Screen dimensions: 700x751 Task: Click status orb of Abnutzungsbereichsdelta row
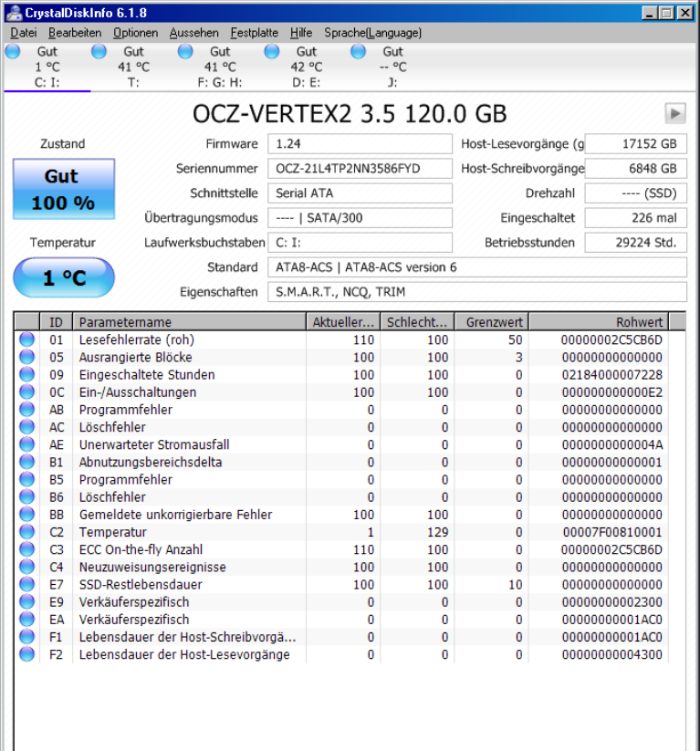coord(26,462)
